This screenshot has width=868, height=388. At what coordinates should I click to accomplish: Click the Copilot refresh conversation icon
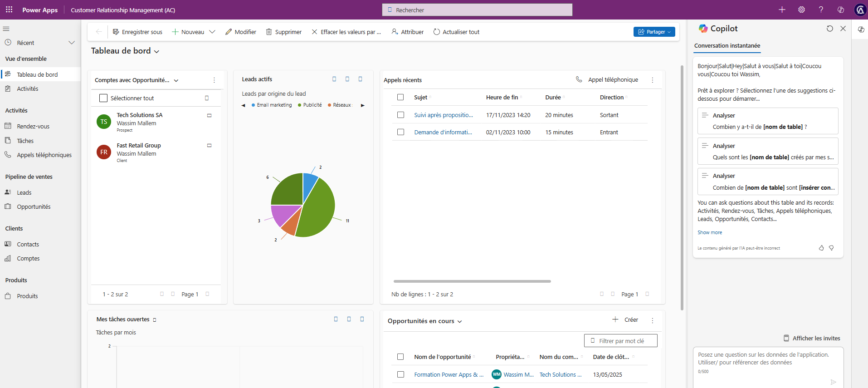tap(829, 29)
